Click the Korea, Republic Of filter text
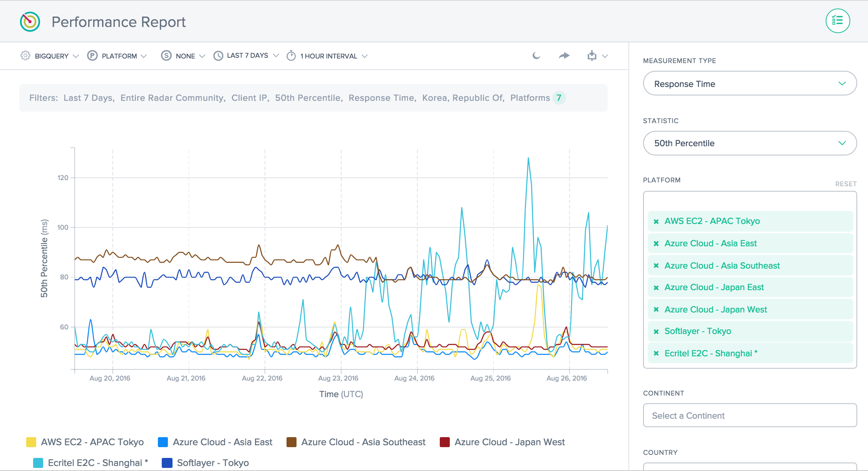Screen dimensions: 868x471 pyautogui.click(x=463, y=98)
